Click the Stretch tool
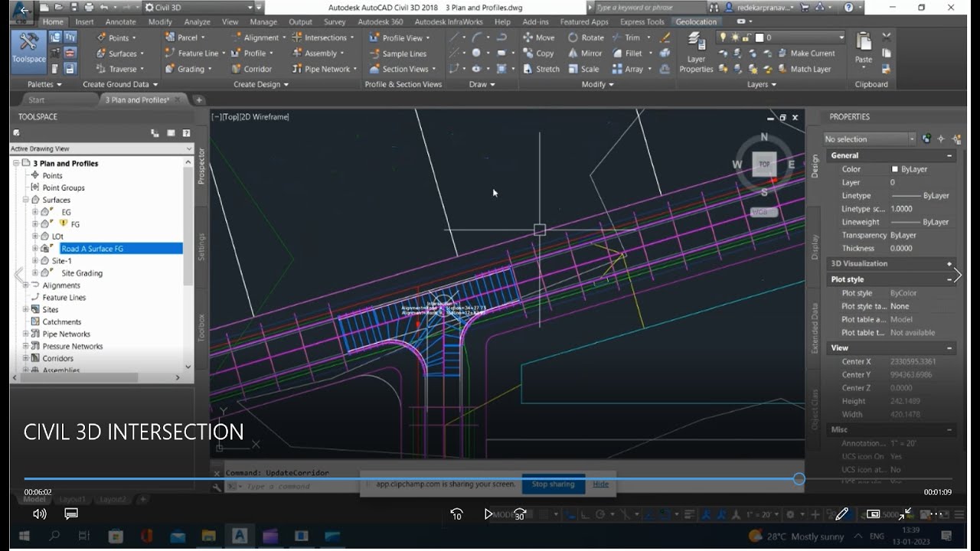Viewport: 980px width, 551px height. (541, 69)
